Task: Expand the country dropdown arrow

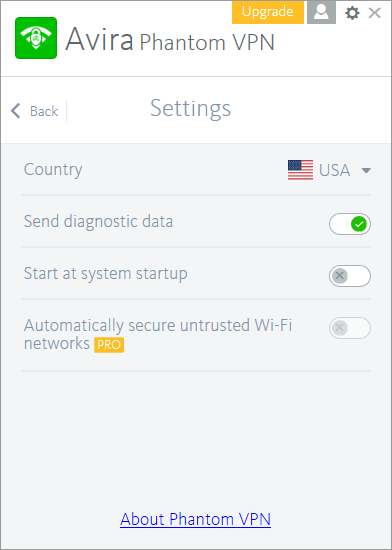Action: 366,171
